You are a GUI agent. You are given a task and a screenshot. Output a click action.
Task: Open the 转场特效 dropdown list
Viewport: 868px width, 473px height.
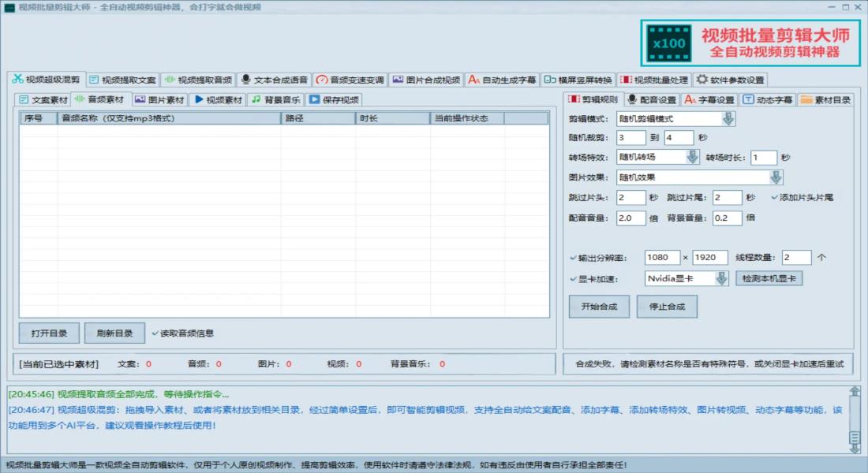pos(692,157)
